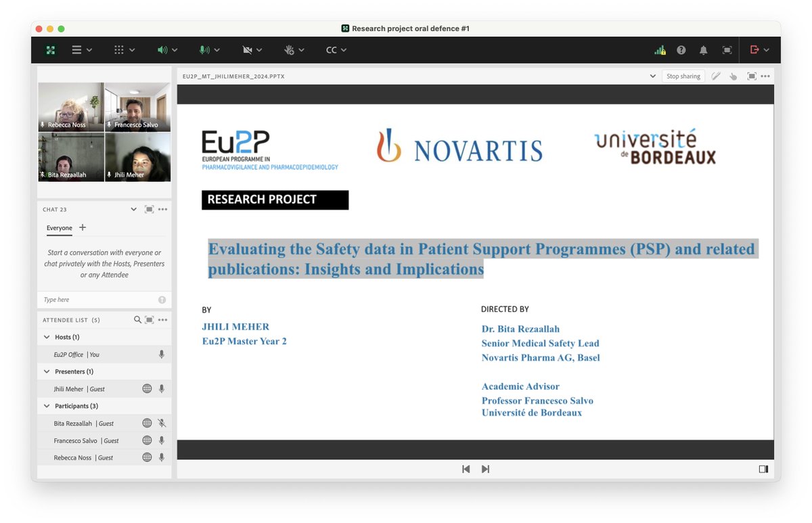Click Francesco Salvo's video thumbnail
Viewport: 812px width, 523px height.
(137, 107)
